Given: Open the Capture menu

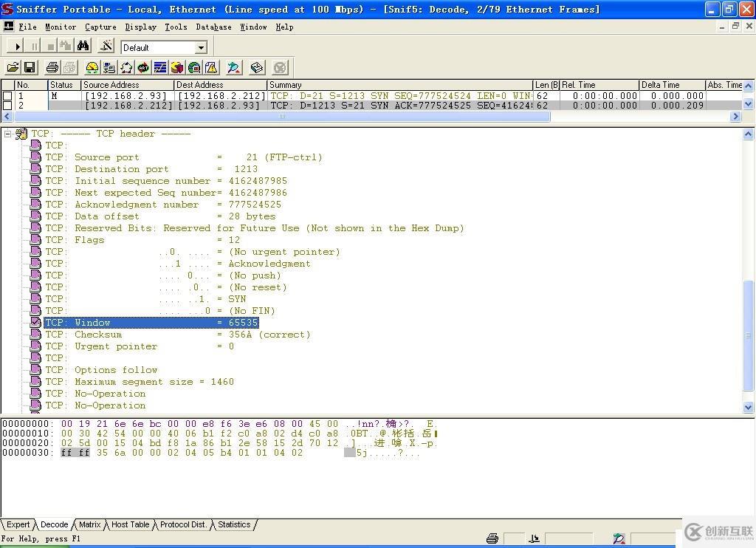Looking at the screenshot, I should click(x=100, y=27).
